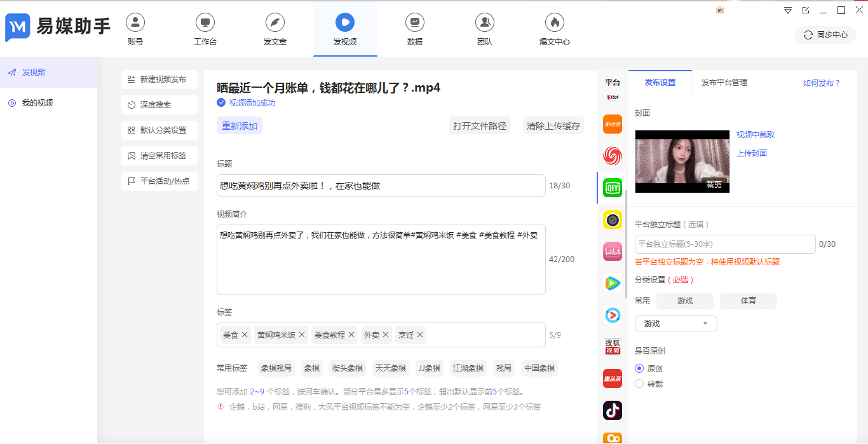Viewport: 868px width, 444px height.
Task: Add the common tag 中国象棋
Action: (539, 368)
